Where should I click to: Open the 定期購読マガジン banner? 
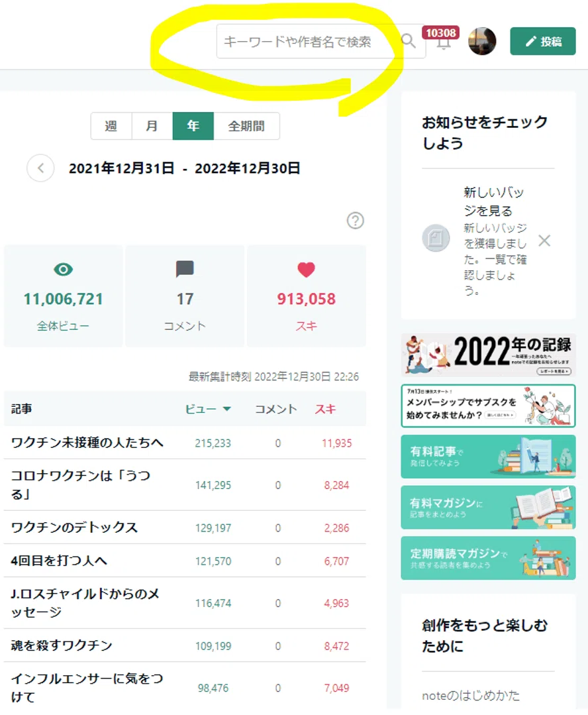point(488,558)
